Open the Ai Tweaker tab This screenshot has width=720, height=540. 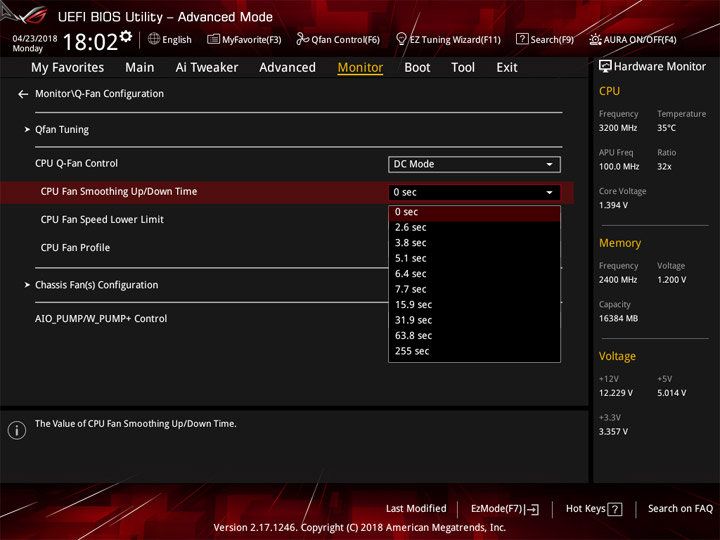pyautogui.click(x=207, y=68)
